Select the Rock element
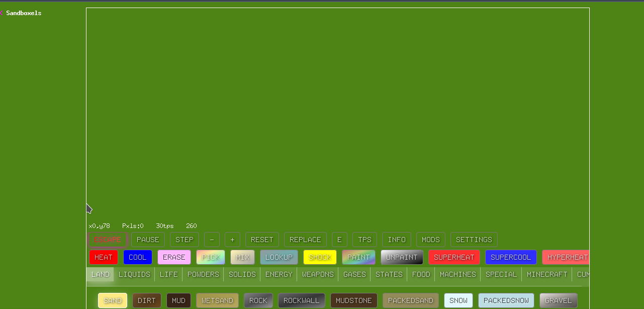The image size is (644, 309). 258,300
